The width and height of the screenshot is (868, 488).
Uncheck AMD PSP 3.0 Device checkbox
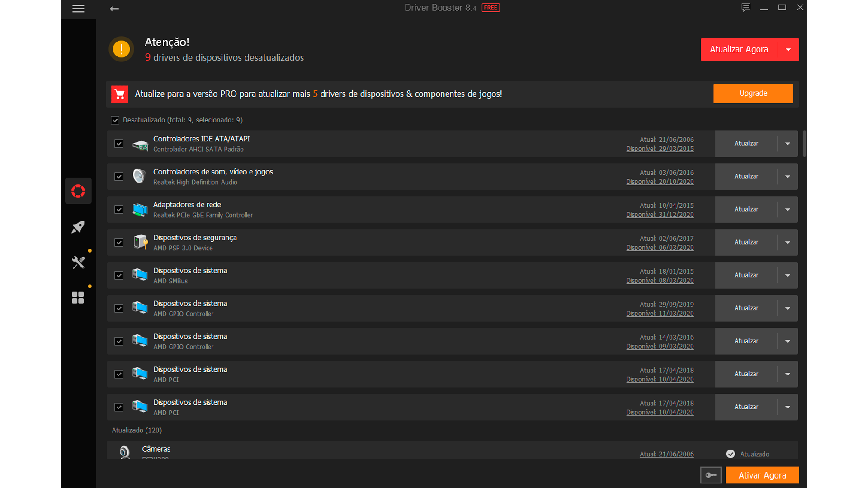click(x=119, y=243)
